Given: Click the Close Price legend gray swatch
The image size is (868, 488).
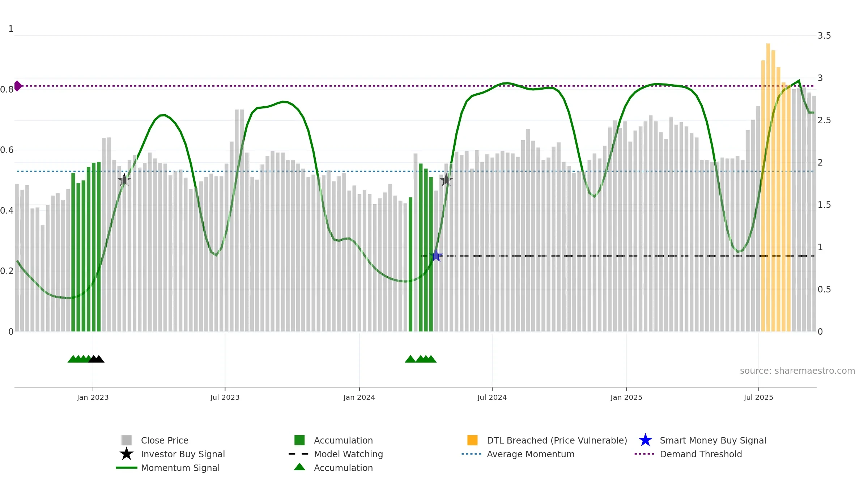Looking at the screenshot, I should [x=126, y=440].
